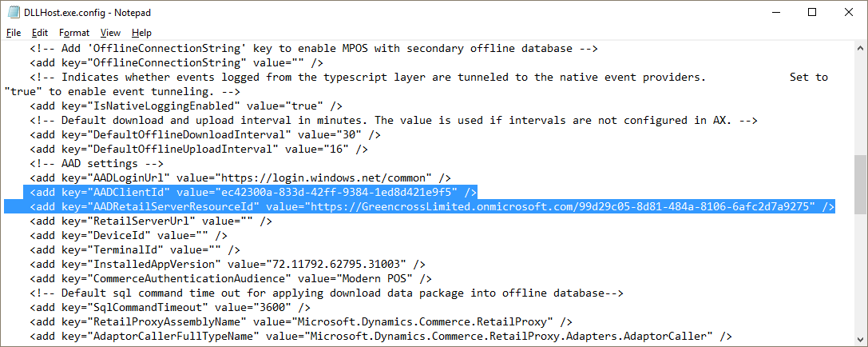
Task: Place cursor in the AADClientId line
Action: point(254,193)
